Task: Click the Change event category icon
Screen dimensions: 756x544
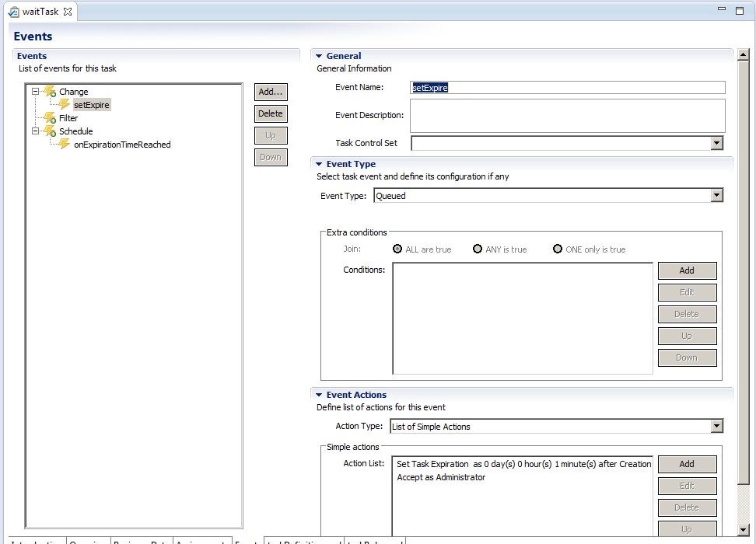Action: pyautogui.click(x=51, y=92)
